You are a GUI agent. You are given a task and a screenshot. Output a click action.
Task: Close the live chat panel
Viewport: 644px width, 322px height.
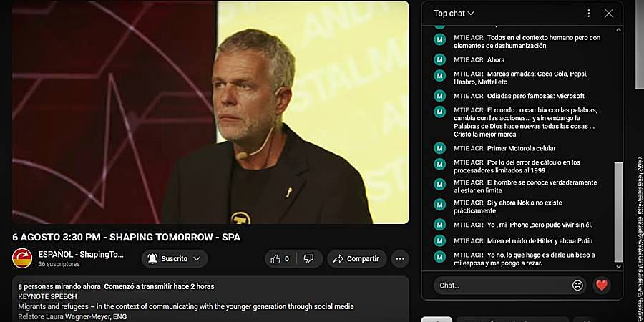609,13
